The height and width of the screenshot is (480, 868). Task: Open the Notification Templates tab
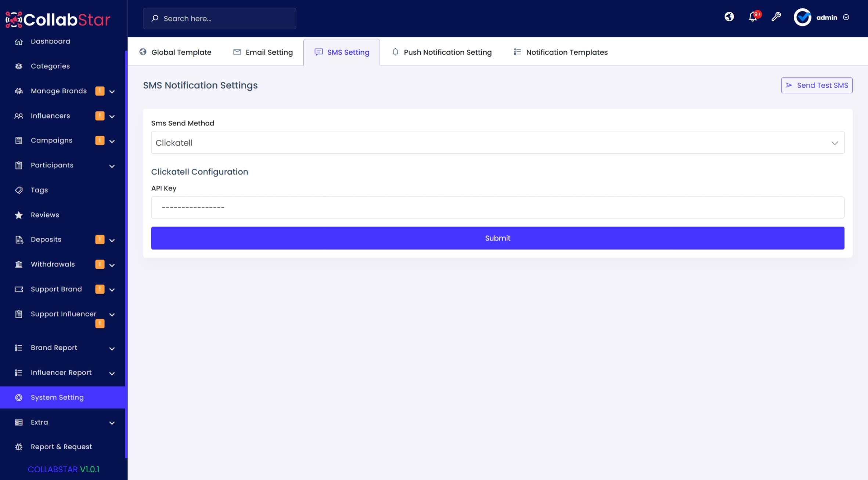tap(561, 52)
